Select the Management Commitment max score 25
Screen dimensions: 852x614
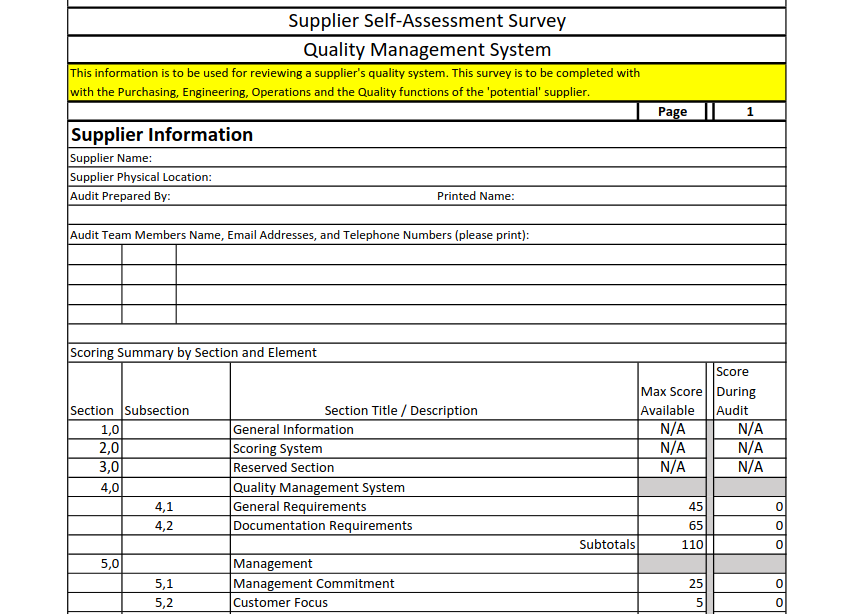672,583
